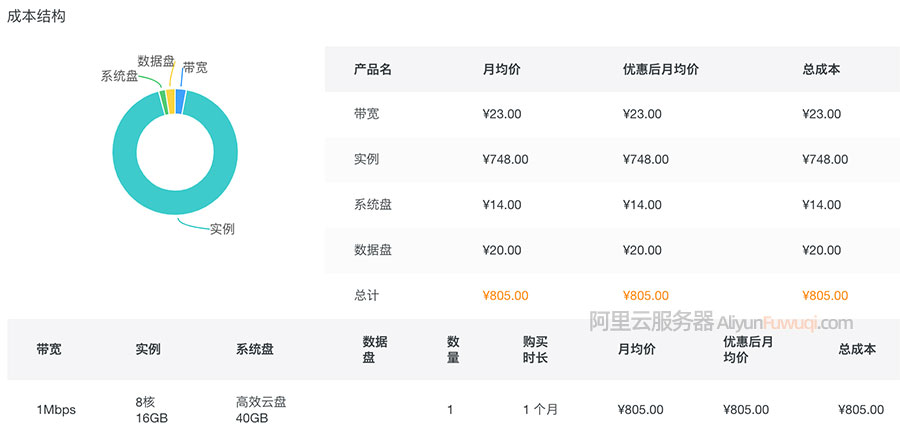
Task: Click the 实例 label below the donut chart
Action: click(x=222, y=229)
